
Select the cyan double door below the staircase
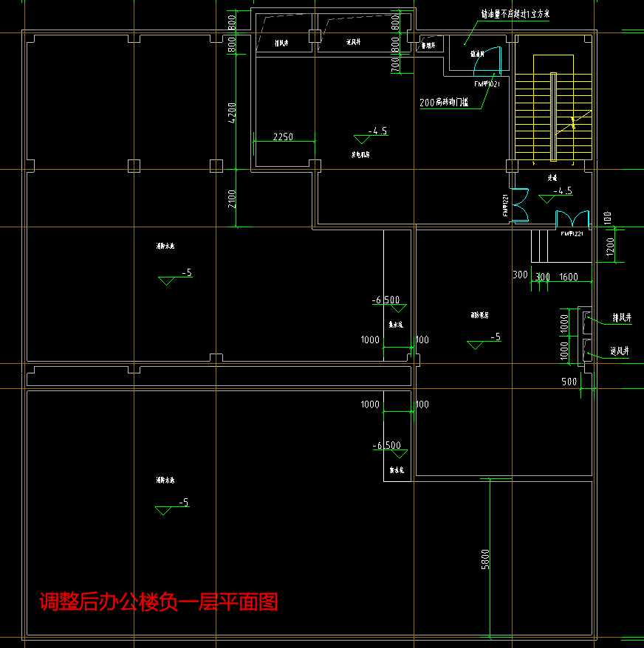[572, 219]
